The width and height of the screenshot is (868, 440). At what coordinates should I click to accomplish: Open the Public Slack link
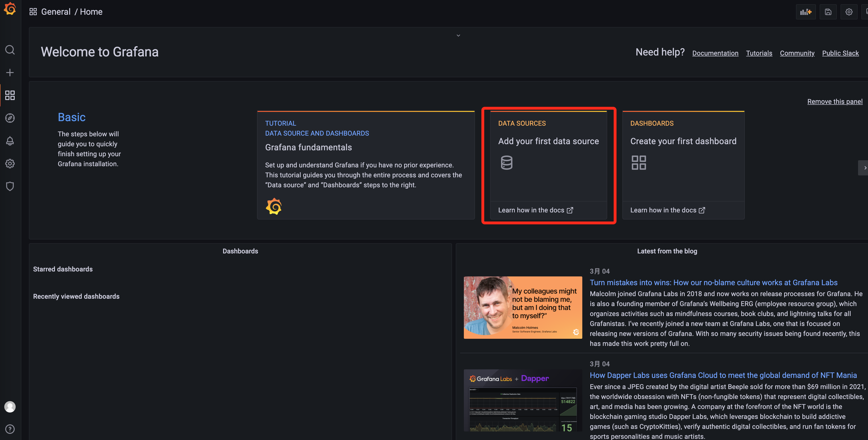(840, 53)
